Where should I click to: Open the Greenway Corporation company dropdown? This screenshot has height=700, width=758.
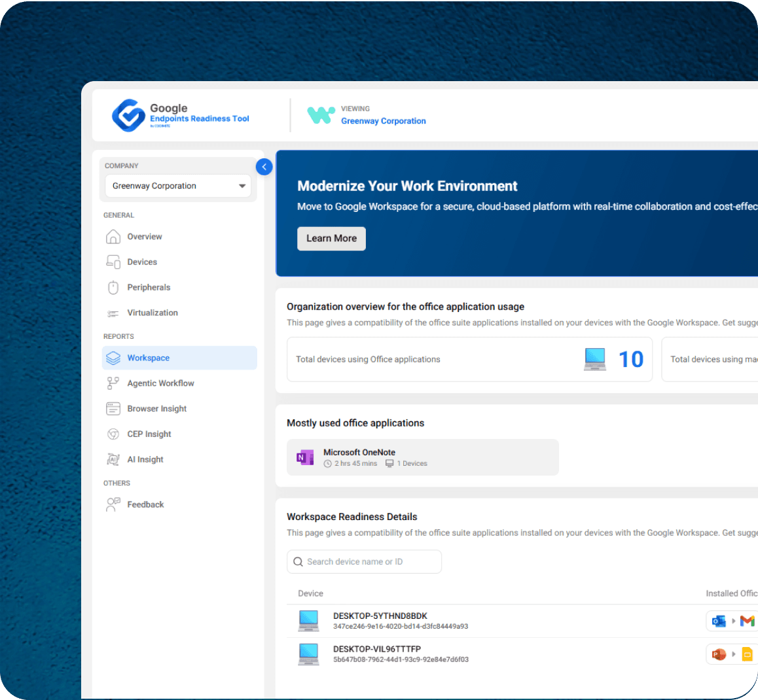coord(178,186)
